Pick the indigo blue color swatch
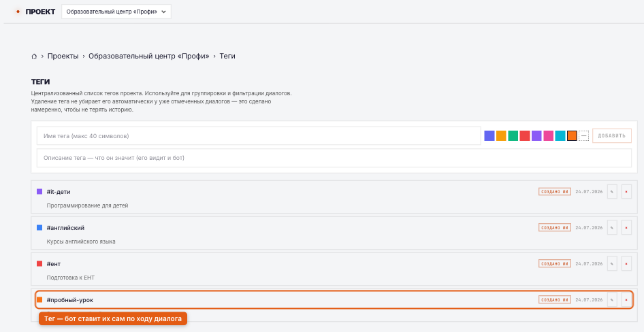Image resolution: width=644 pixels, height=332 pixels. point(489,136)
